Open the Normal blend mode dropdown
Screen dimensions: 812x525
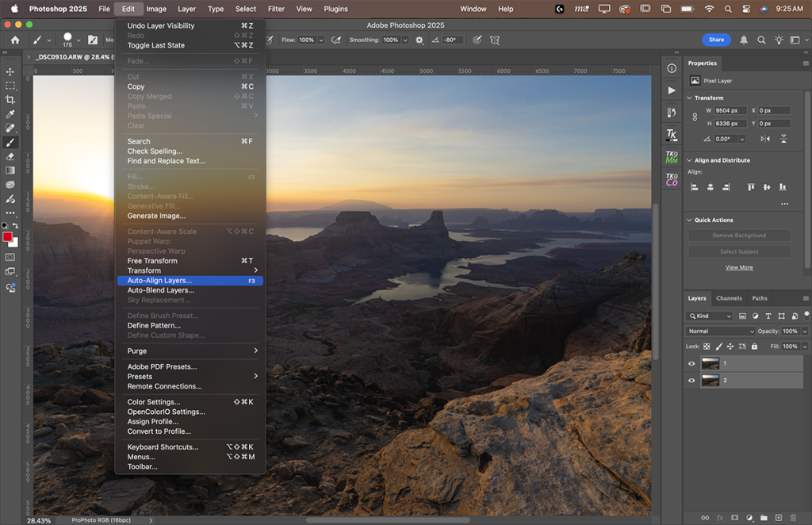coord(721,331)
